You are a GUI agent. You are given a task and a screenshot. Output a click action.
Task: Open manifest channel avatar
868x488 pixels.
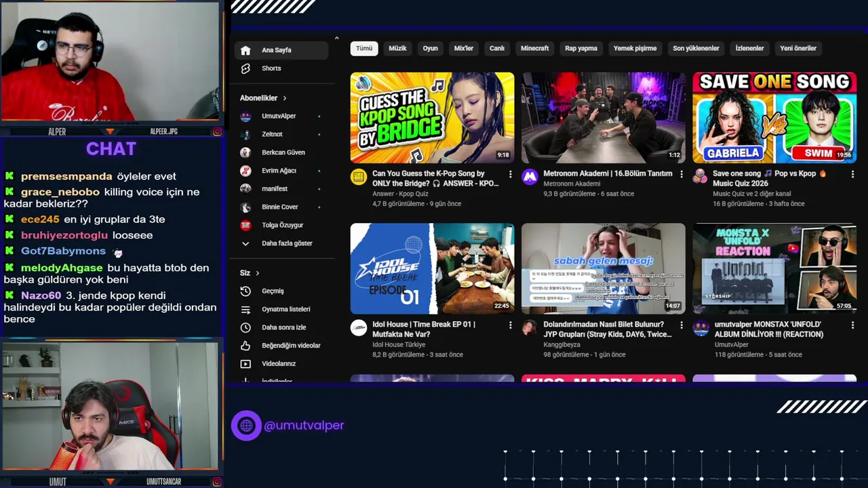(245, 188)
